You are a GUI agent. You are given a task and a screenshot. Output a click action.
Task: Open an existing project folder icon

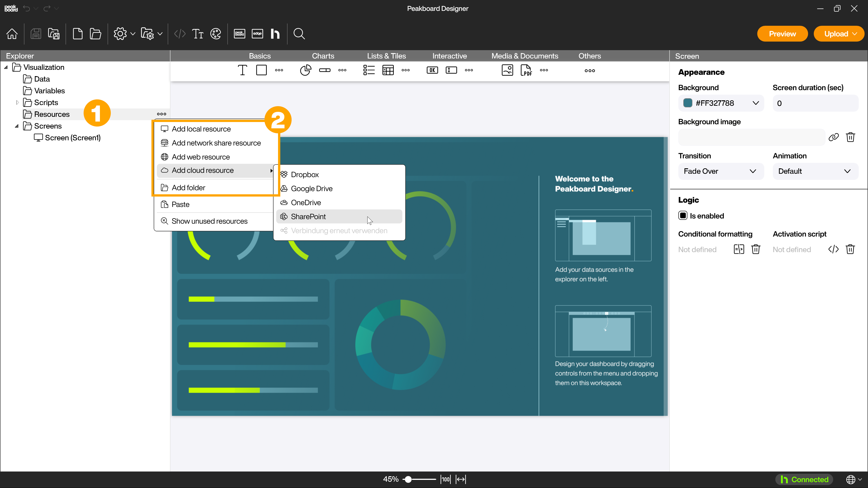click(96, 34)
